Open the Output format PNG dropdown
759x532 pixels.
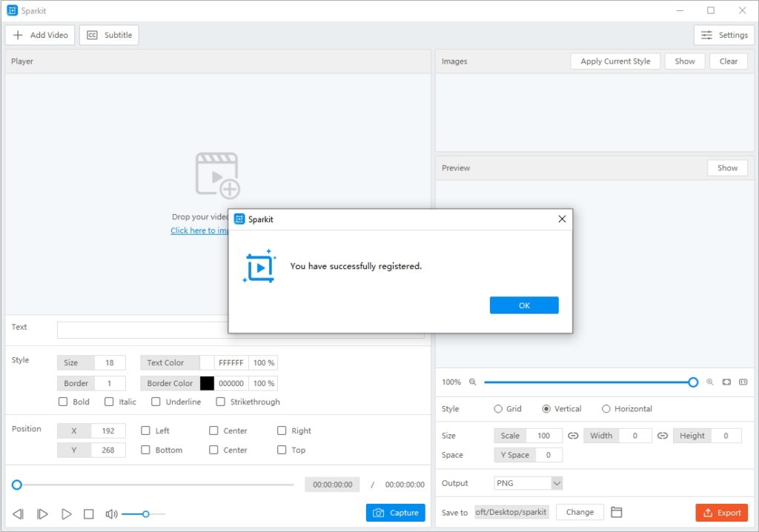coord(528,483)
